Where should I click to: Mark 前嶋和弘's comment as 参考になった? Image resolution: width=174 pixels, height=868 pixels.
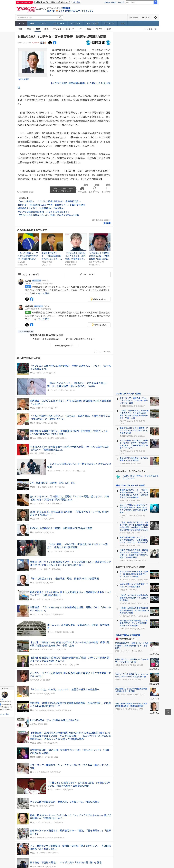[99, 325]
